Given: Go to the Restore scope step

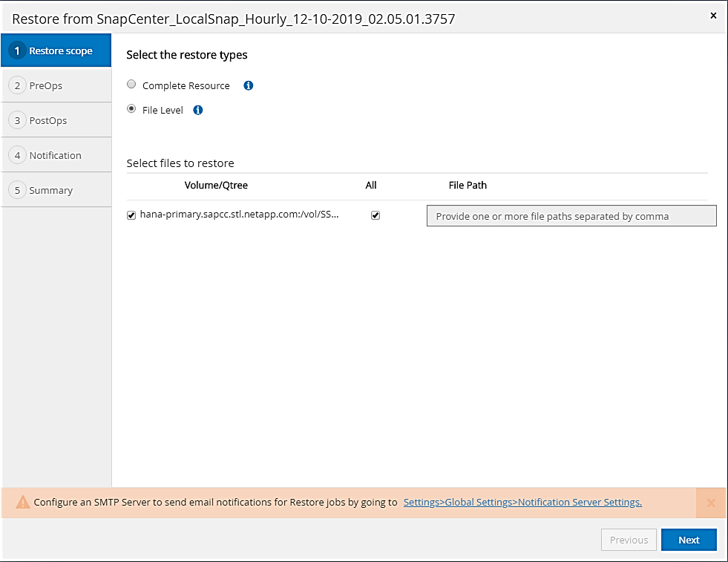Looking at the screenshot, I should coord(56,51).
